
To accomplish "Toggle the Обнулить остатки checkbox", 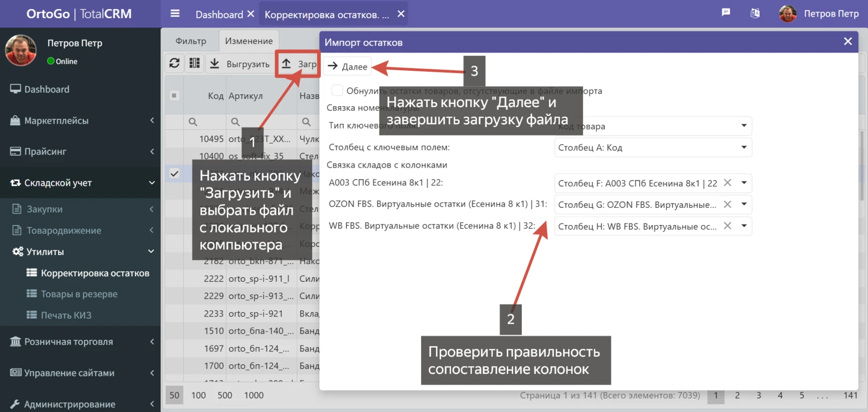I will [x=337, y=91].
